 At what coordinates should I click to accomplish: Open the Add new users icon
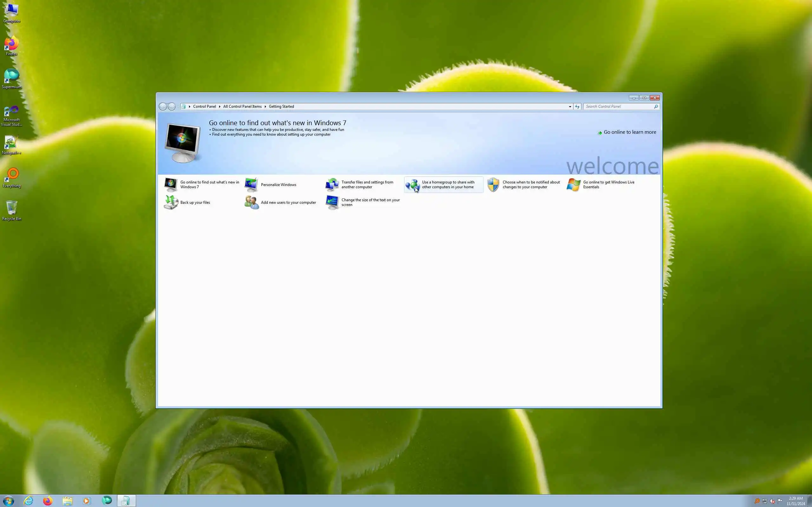(251, 202)
